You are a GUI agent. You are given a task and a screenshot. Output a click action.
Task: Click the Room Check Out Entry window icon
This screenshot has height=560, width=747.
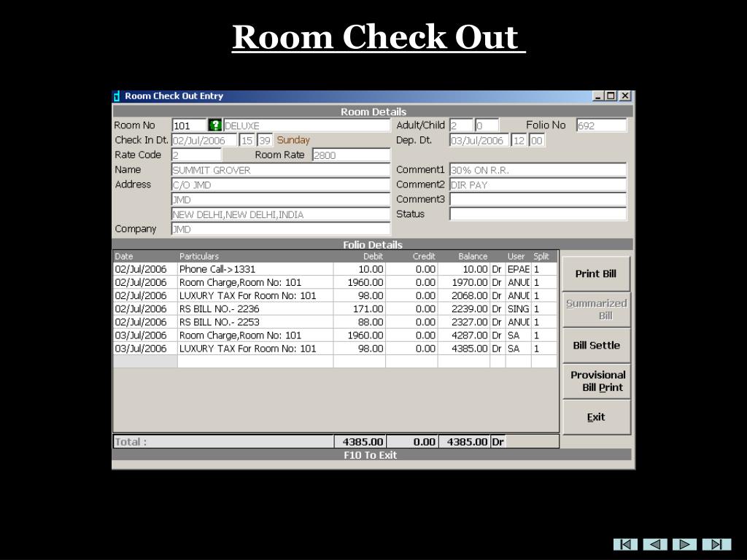[117, 96]
